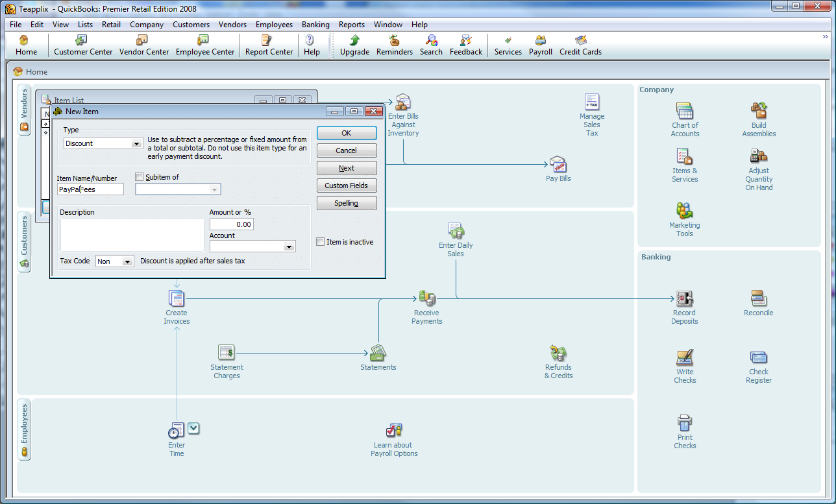The width and height of the screenshot is (836, 504).
Task: Click the Services toolbar icon
Action: 508,45
